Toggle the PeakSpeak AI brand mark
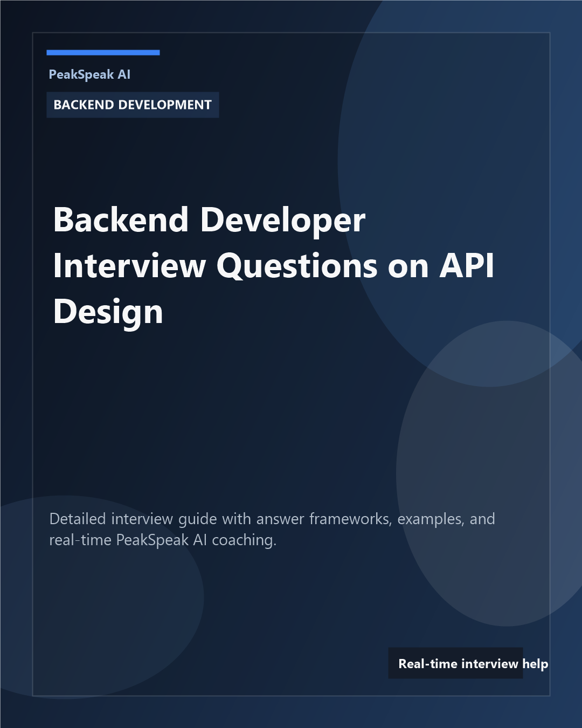The image size is (582, 728). point(89,75)
